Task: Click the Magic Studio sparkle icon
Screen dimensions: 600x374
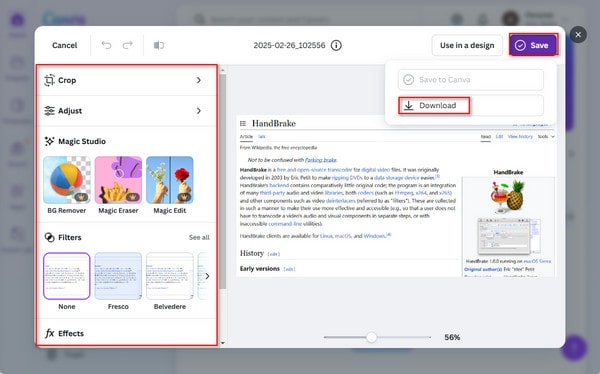Action: click(x=49, y=141)
